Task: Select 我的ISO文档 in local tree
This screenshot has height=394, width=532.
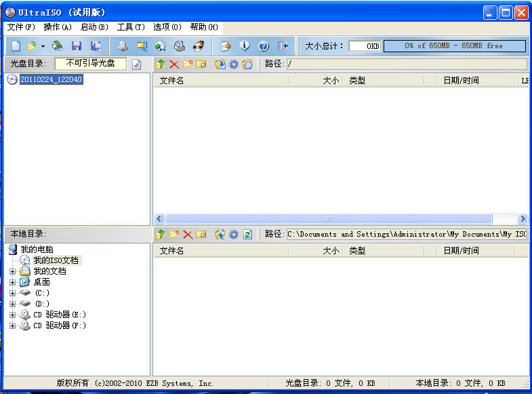Action: tap(56, 260)
